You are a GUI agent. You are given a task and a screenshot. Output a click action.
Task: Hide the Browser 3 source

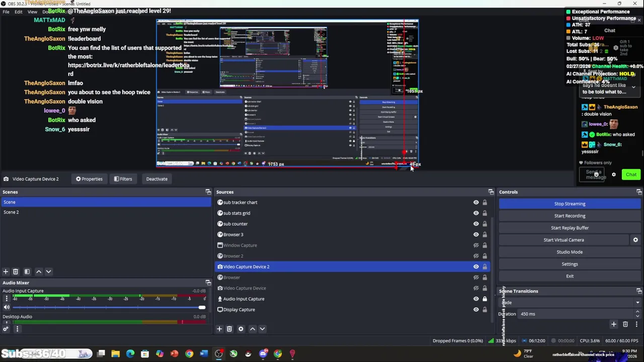tap(476, 234)
